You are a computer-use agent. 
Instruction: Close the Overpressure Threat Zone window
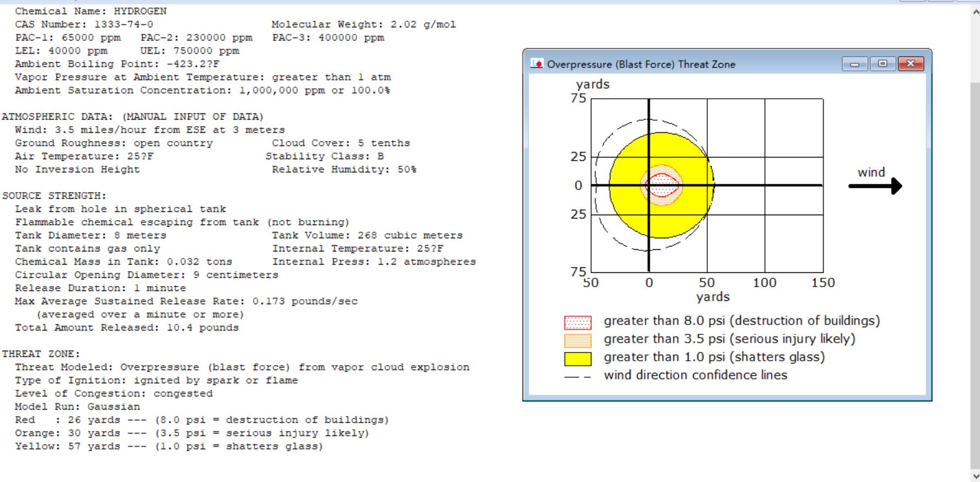[x=911, y=64]
